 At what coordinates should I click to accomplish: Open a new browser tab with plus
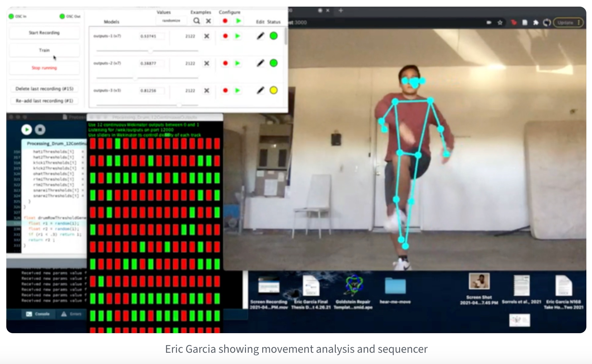(x=340, y=11)
